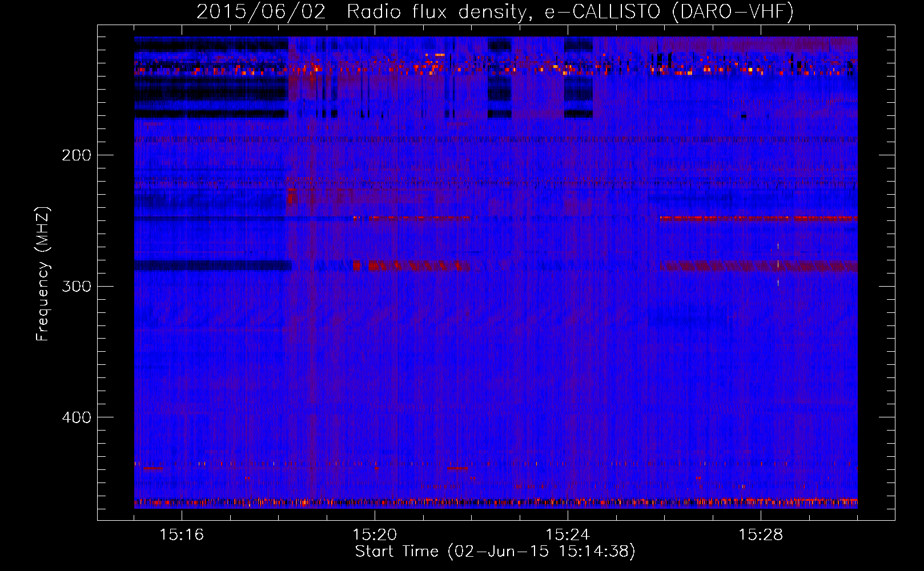Click the 200 frequency tick label
The height and width of the screenshot is (571, 924).
pos(77,155)
